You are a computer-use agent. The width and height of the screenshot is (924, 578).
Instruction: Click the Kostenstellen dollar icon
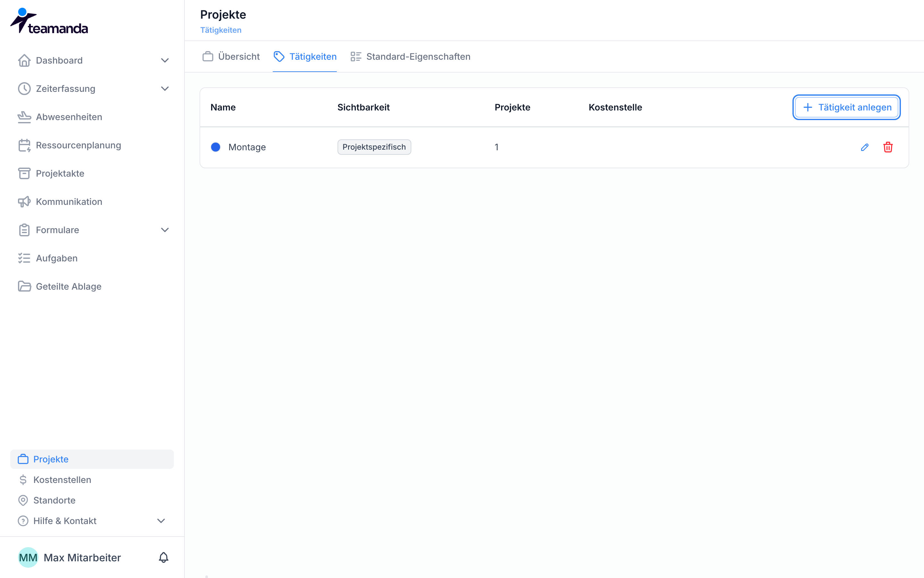pos(23,480)
